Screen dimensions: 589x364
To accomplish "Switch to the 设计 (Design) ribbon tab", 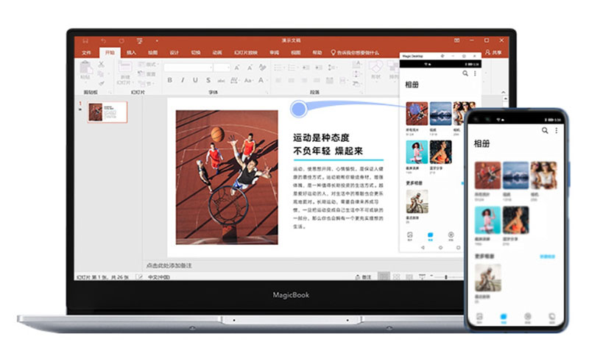I will tap(174, 53).
